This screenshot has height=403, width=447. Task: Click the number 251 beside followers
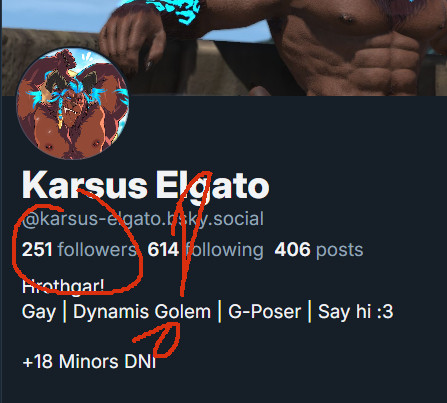(x=37, y=250)
